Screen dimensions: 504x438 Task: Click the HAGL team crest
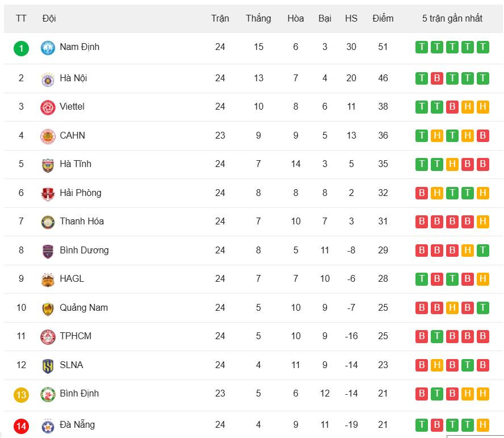(x=48, y=280)
